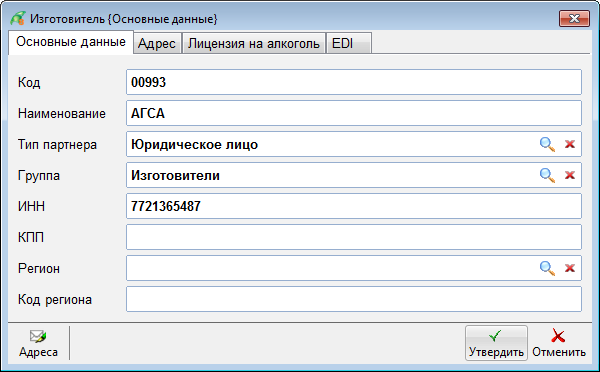The image size is (600, 372).
Task: Open Регион lookup magnifier
Action: 547,268
